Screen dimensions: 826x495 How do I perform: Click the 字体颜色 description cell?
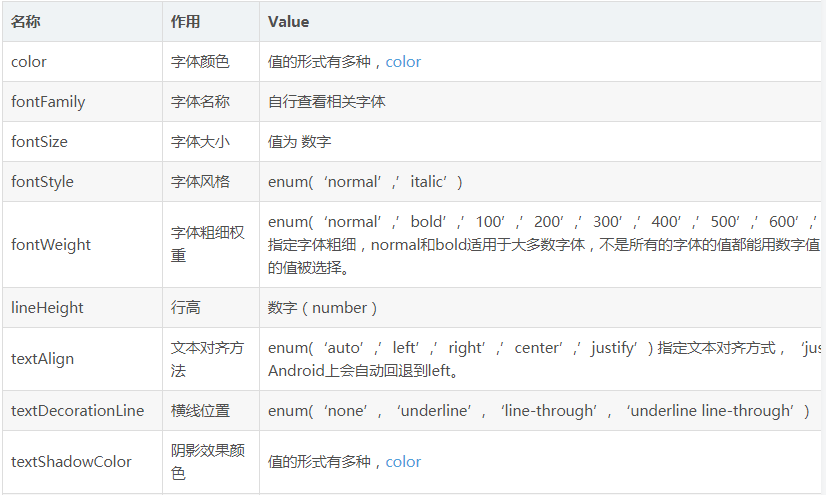pos(211,62)
